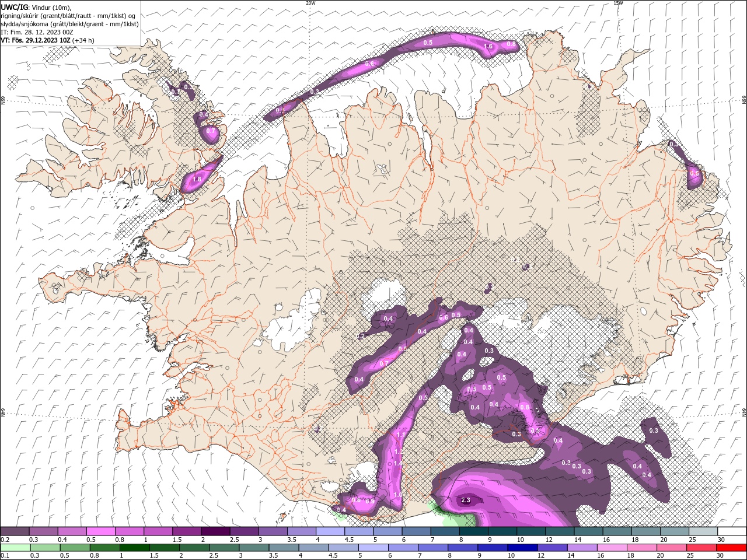Click the 4 grey-blue swatch in lower legend
747x560 pixels.
tap(313, 547)
